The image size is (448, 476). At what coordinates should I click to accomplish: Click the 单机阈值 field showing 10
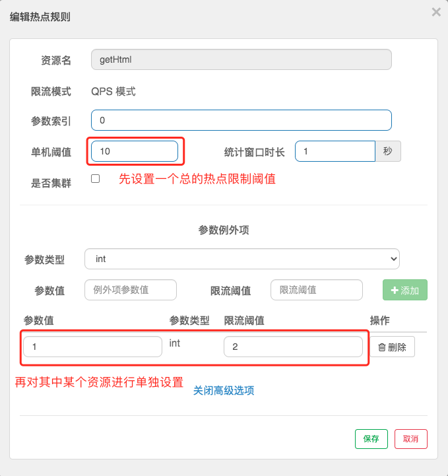(135, 151)
